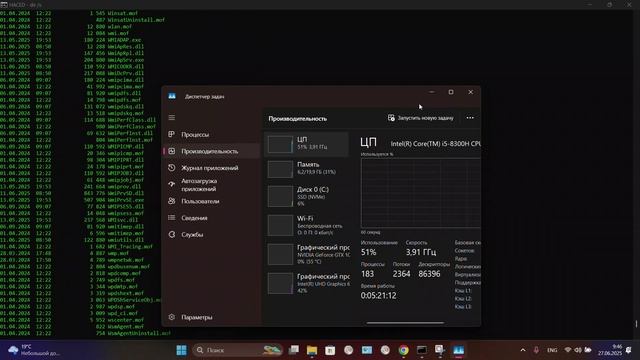Select the Производительность page in sidebar

211,151
